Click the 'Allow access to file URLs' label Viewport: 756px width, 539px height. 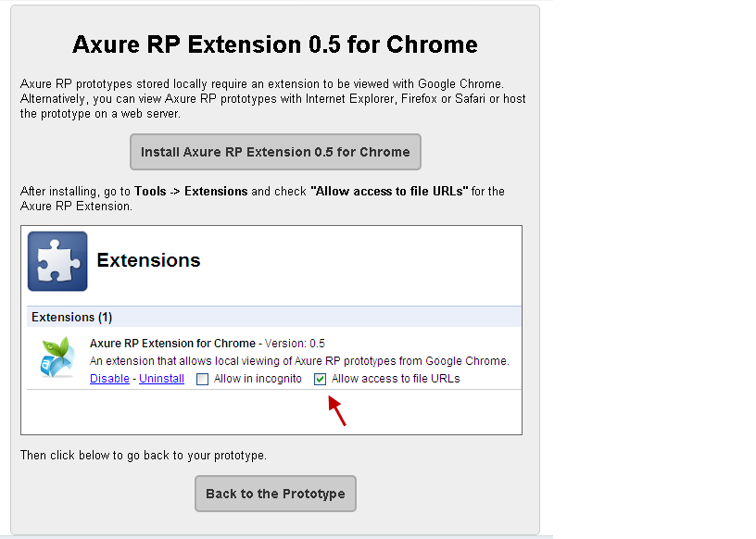(x=396, y=379)
